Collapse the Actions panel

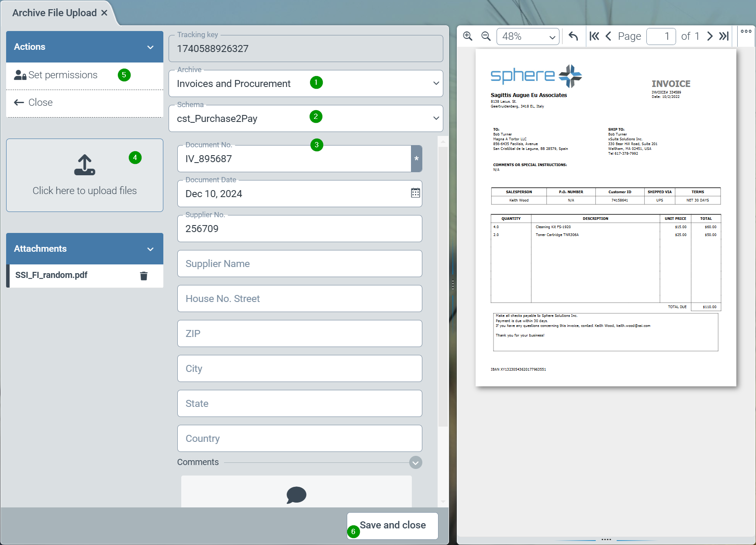point(150,47)
